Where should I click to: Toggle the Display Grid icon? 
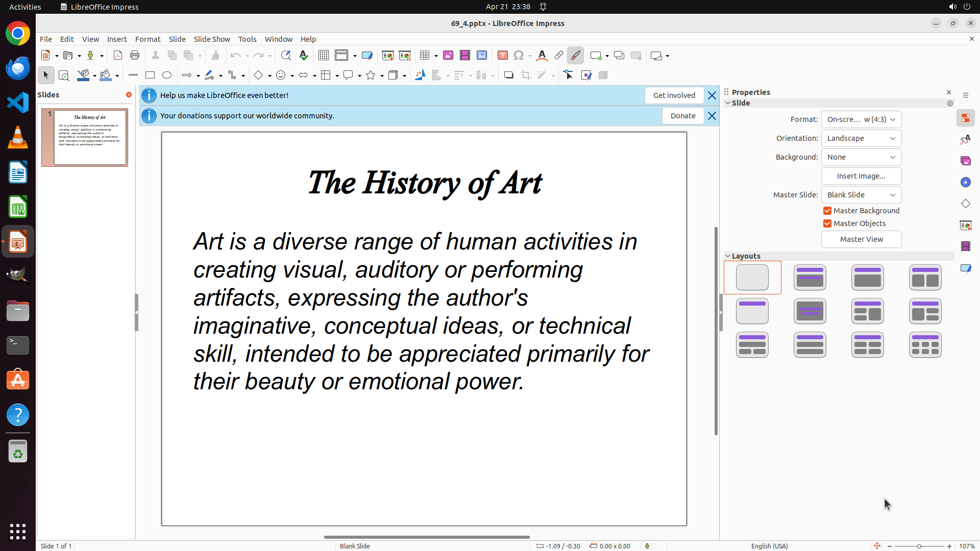click(324, 56)
